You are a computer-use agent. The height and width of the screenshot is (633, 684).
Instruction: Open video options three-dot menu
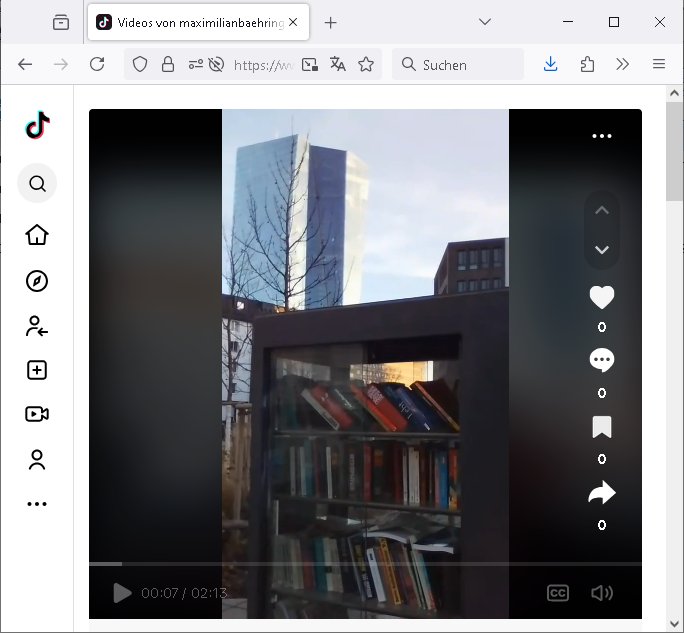coord(601,136)
